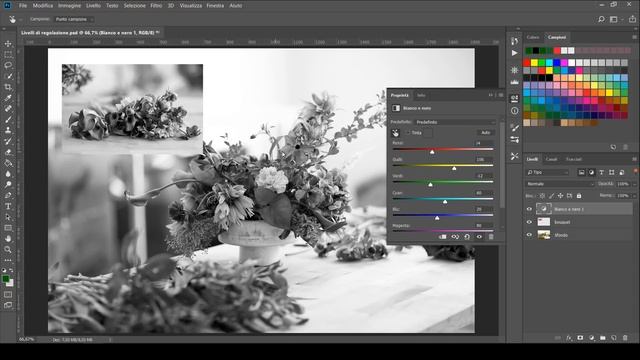Add a layer mask in Livelli footer
The image size is (640, 360).
tap(580, 338)
